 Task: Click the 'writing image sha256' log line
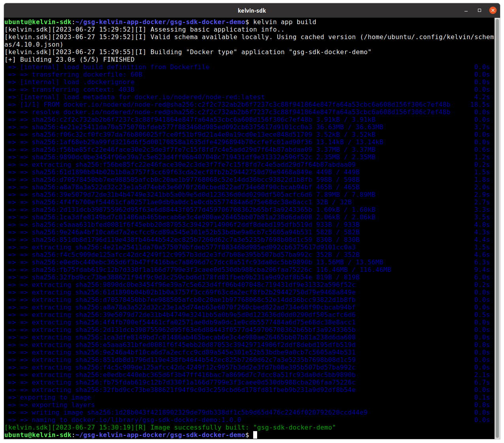tap(190, 412)
